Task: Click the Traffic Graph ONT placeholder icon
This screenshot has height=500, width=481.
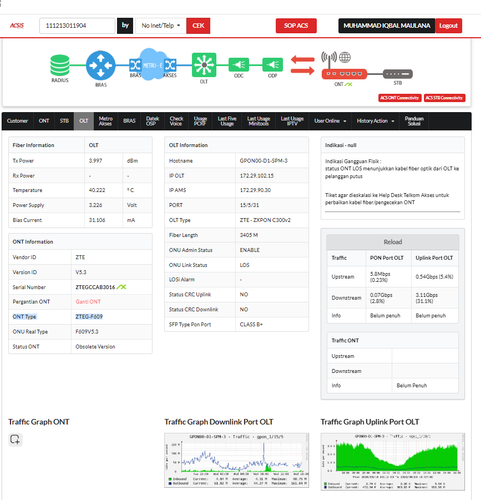Action: pyautogui.click(x=15, y=439)
